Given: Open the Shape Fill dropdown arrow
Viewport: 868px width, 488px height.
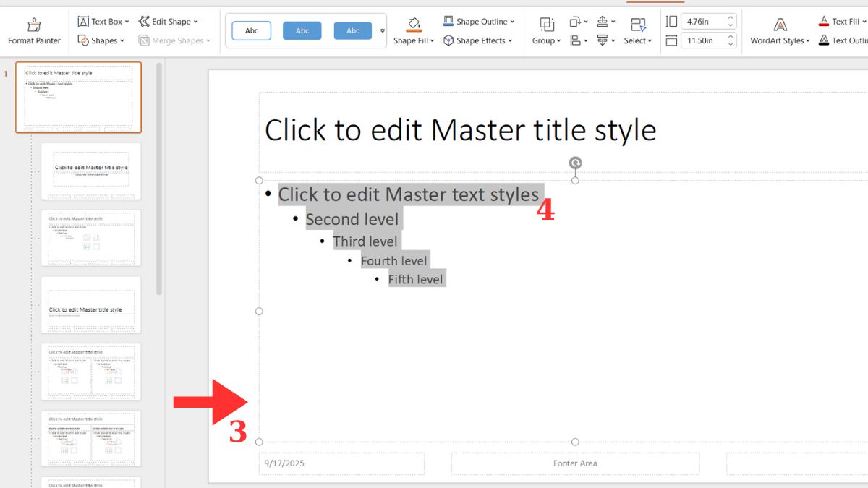Looking at the screenshot, I should (433, 41).
